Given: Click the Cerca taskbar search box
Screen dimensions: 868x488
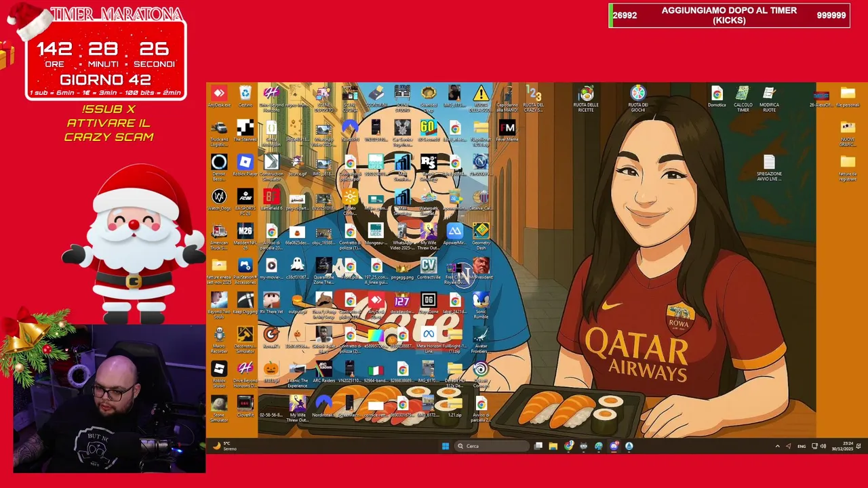Looking at the screenshot, I should [492, 446].
